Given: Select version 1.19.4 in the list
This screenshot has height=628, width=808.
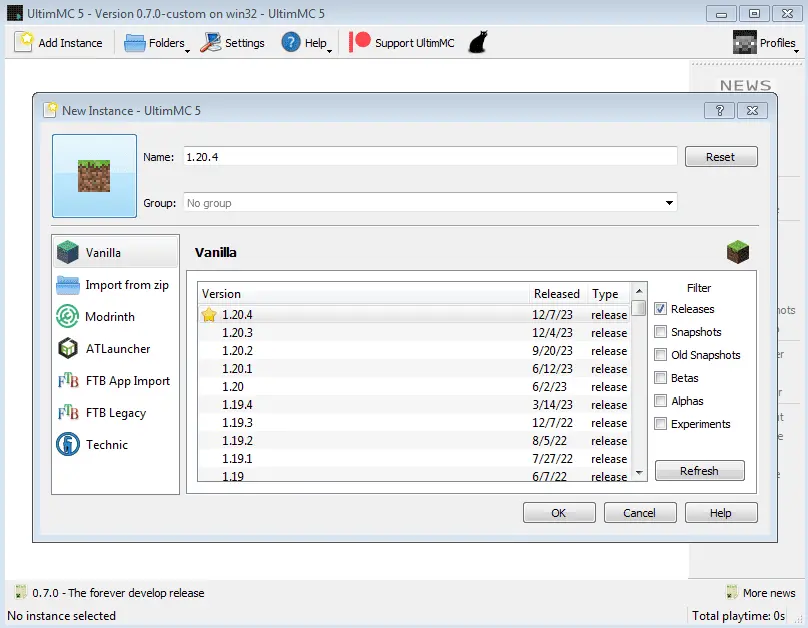Looking at the screenshot, I should coord(237,405).
